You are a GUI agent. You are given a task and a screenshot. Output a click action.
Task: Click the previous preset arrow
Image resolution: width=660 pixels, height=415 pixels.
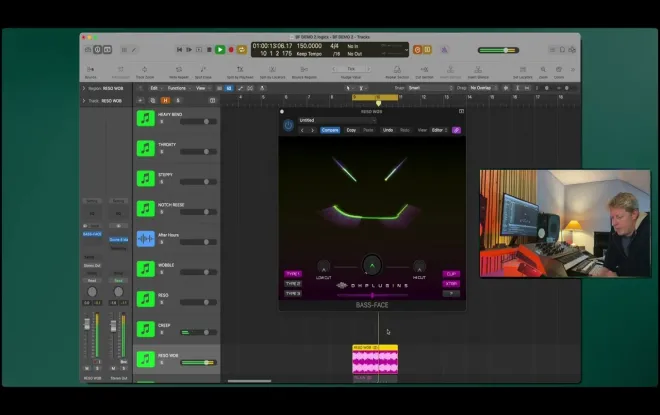click(302, 130)
